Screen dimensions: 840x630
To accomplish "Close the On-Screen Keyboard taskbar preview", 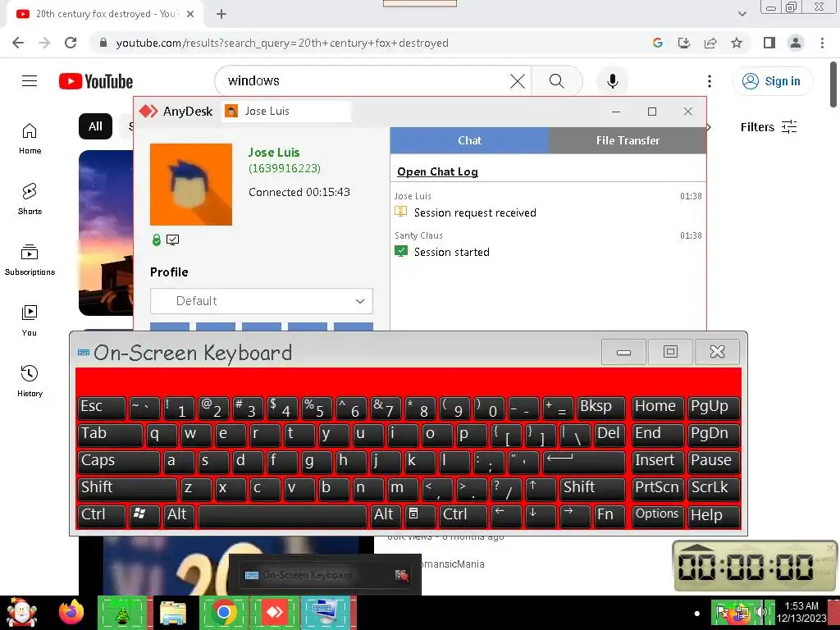I will pyautogui.click(x=402, y=575).
